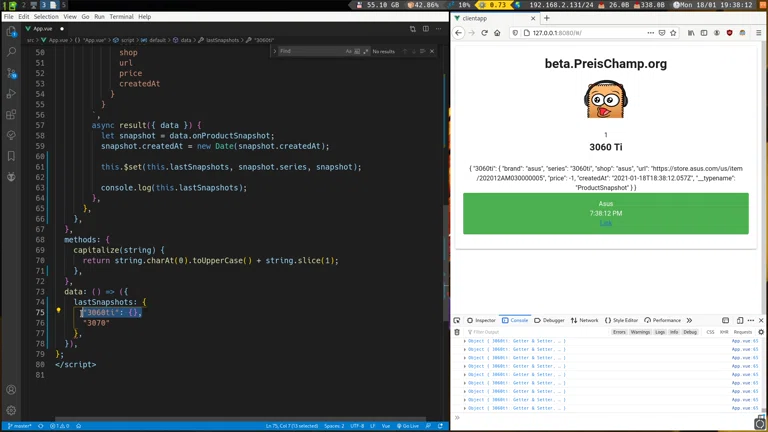Click the Link in the Asus card
The image size is (768, 432).
pyautogui.click(x=605, y=223)
